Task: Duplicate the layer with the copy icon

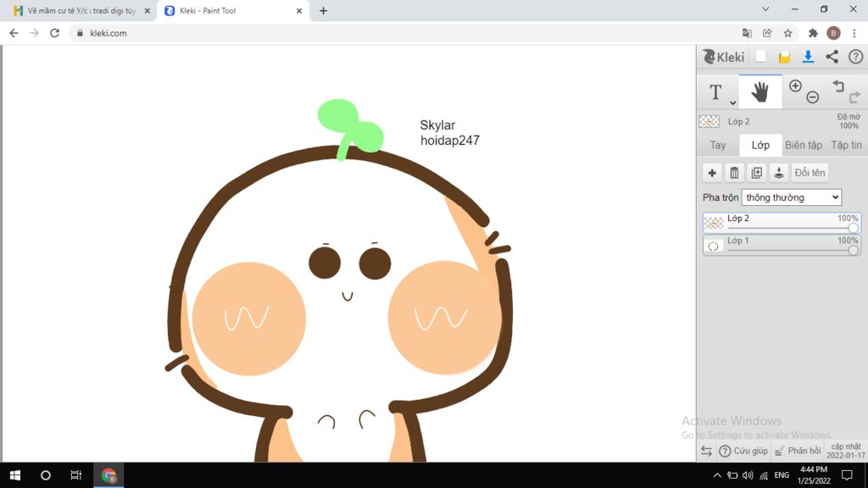Action: [x=757, y=173]
